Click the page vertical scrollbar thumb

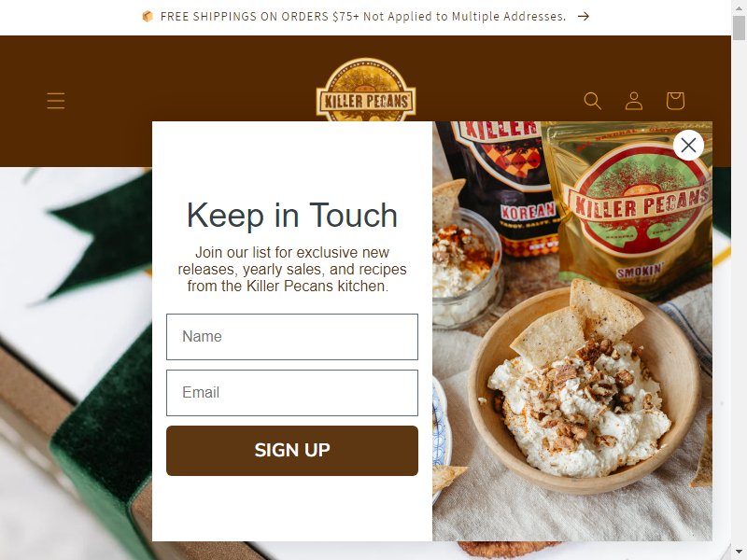tap(739, 28)
